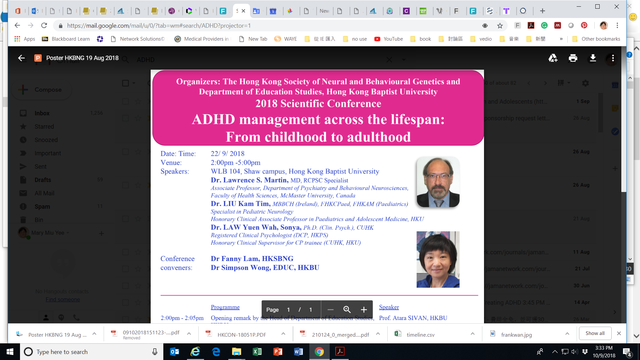Viewport: 640px width, 360px height.
Task: Go back from the poster preview
Action: click(21, 58)
